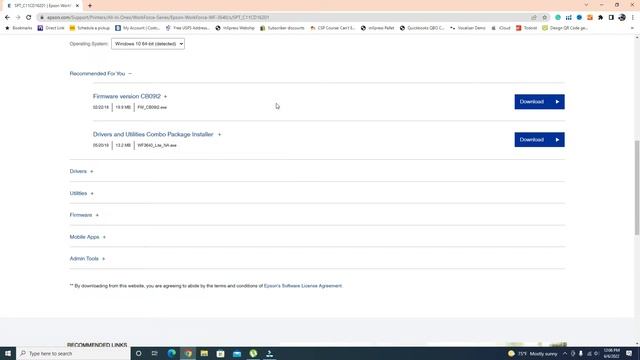The height and width of the screenshot is (360, 640).
Task: Reload the Epson support page
Action: click(x=29, y=18)
